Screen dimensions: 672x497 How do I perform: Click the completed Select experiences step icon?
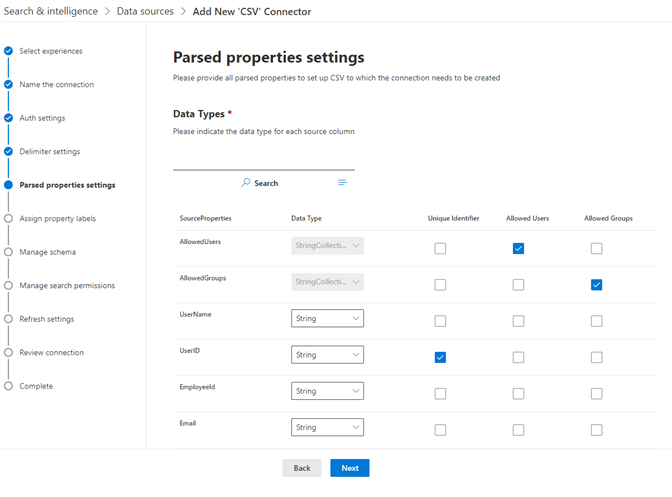click(9, 51)
